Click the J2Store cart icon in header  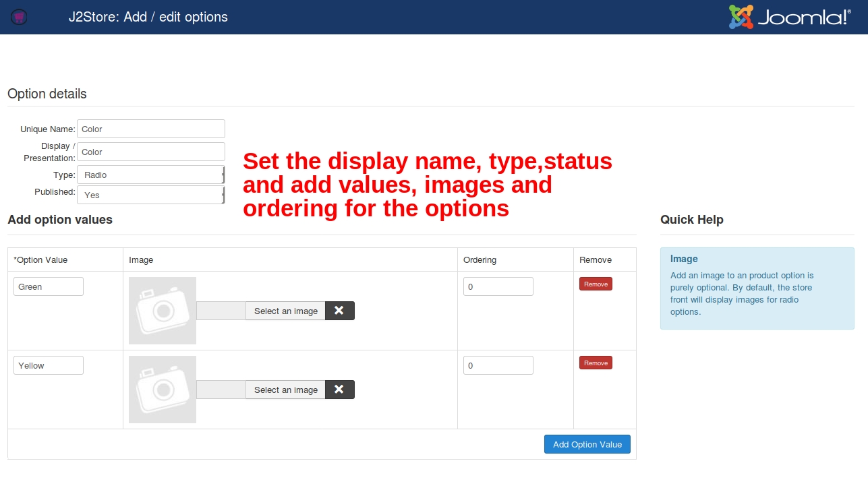coord(19,18)
